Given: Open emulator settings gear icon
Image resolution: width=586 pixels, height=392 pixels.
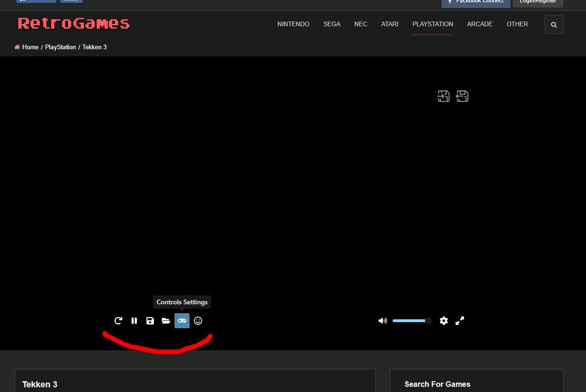Looking at the screenshot, I should click(444, 321).
